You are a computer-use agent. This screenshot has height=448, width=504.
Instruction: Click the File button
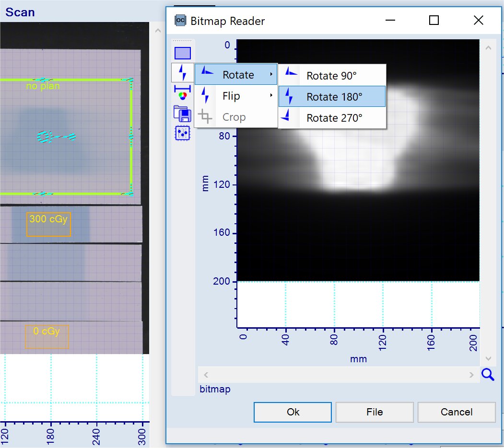375,412
